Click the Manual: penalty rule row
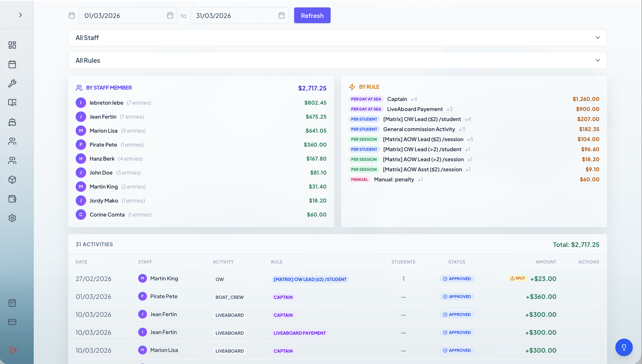This screenshot has width=642, height=364. (474, 180)
